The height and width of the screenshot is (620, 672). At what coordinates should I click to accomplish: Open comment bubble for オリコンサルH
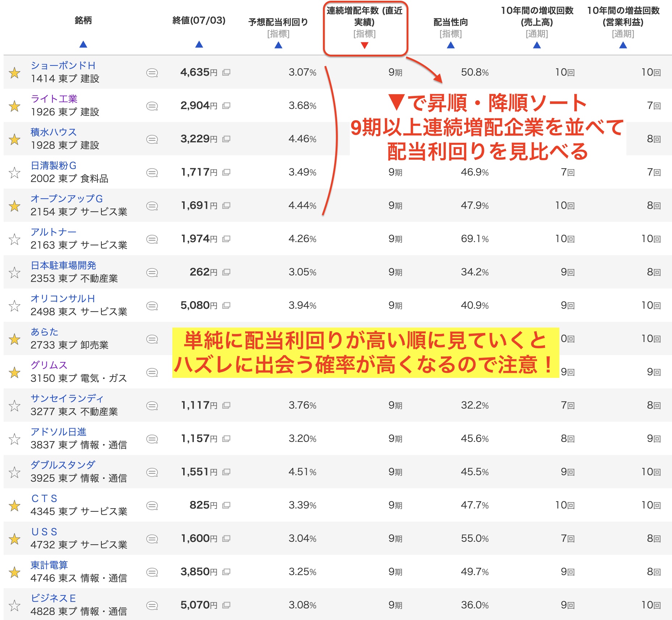152,306
